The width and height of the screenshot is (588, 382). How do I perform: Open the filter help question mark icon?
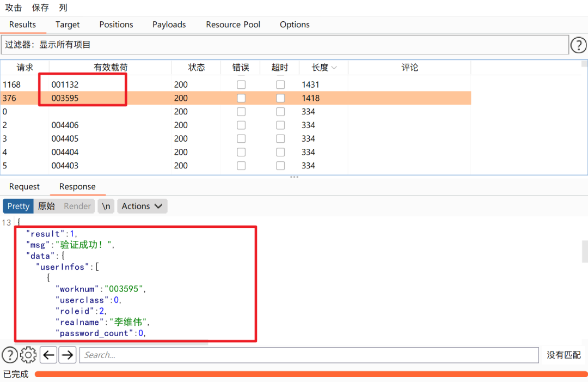tap(578, 45)
